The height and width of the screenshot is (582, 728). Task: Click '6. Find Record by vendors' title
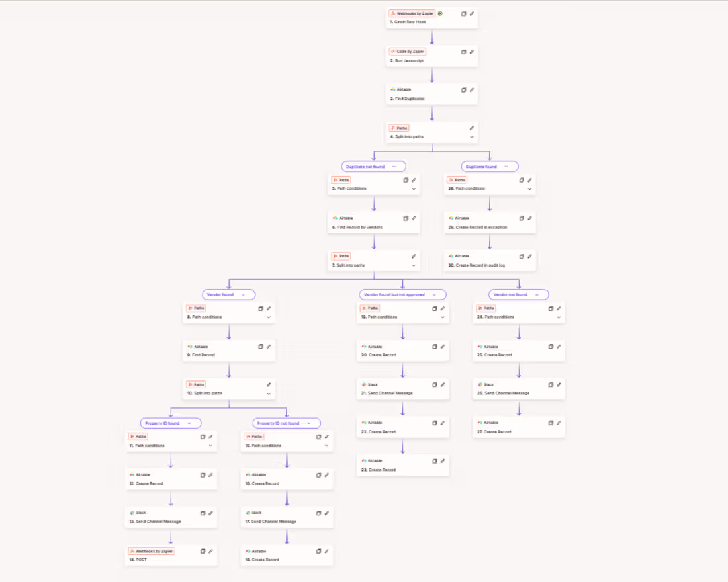point(357,227)
